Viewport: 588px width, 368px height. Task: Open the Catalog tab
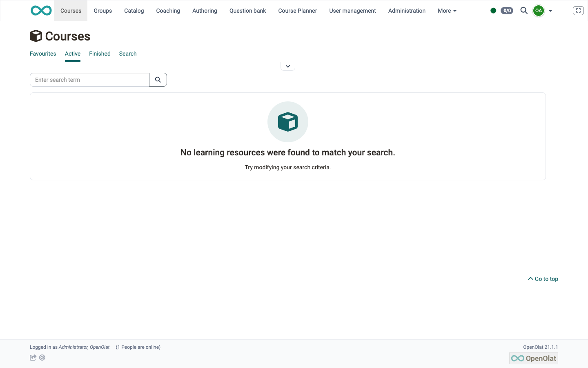[x=134, y=11]
